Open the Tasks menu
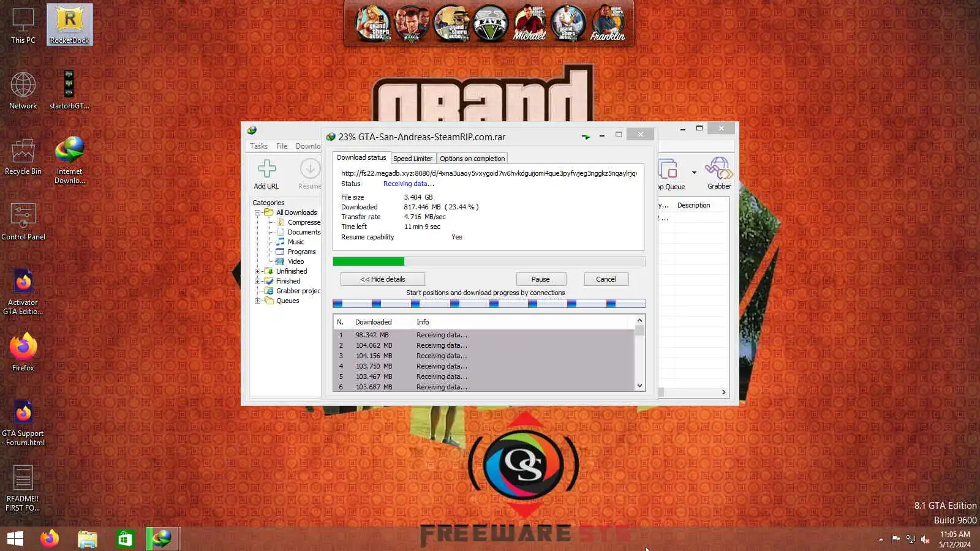This screenshot has height=551, width=980. (x=258, y=146)
